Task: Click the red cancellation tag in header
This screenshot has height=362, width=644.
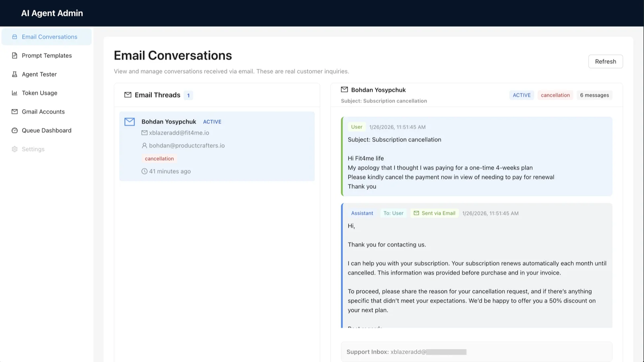Action: coord(555,95)
